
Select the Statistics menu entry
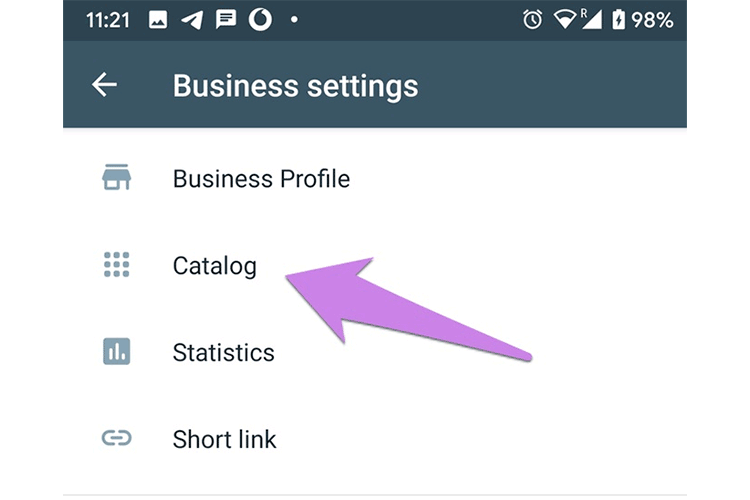coord(223,352)
